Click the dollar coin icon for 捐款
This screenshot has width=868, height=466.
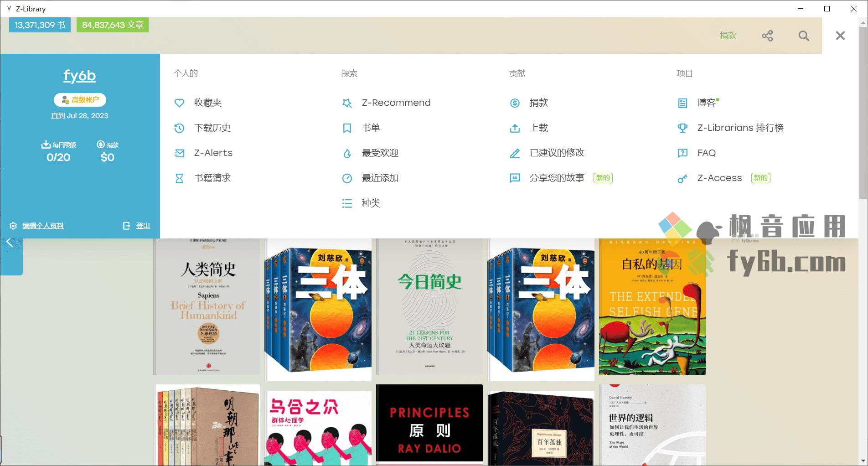pyautogui.click(x=515, y=103)
